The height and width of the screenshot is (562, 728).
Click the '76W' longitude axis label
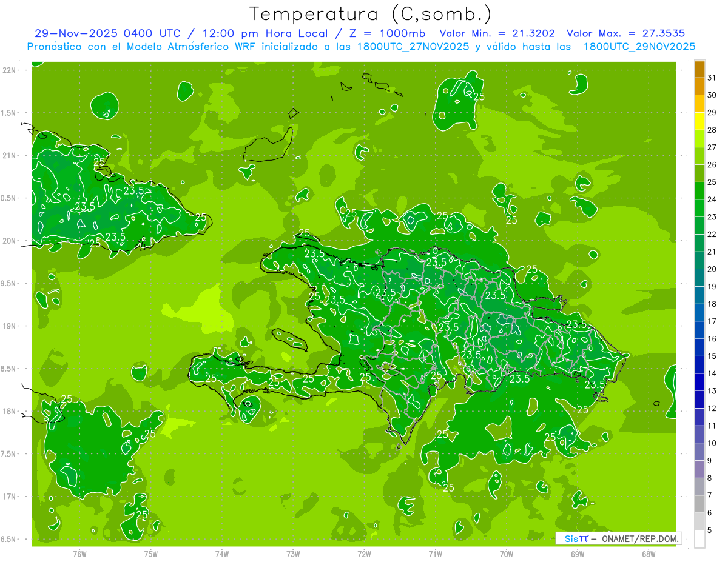79,554
